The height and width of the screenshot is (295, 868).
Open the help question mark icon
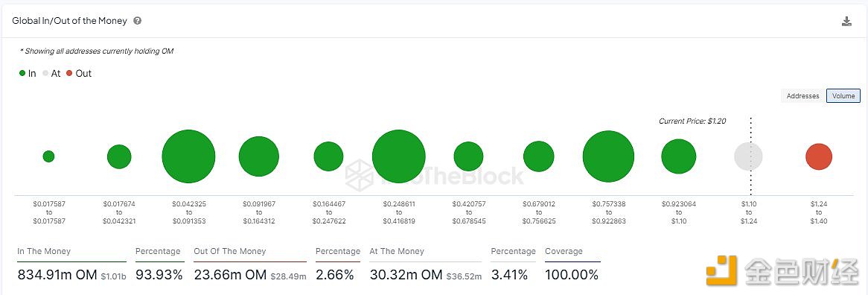point(137,21)
